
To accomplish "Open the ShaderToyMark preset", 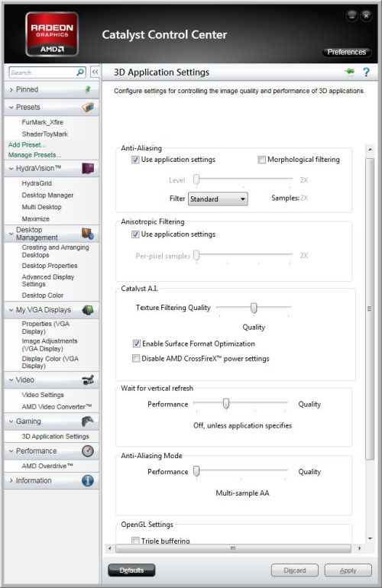I will tap(44, 134).
